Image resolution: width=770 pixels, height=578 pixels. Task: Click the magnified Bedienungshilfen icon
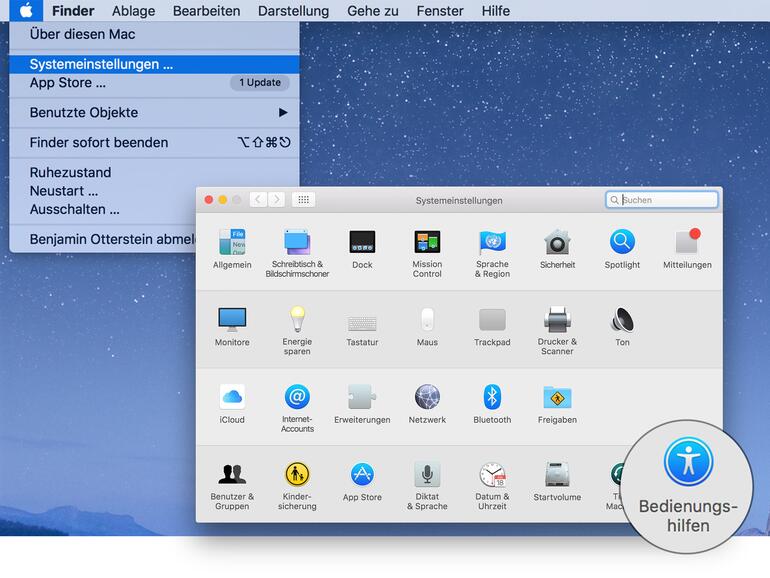coord(688,463)
